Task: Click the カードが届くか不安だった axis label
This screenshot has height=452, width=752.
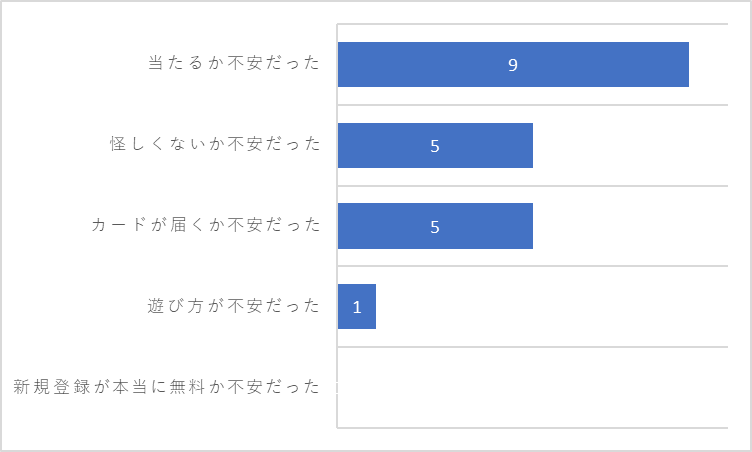Action: pos(205,224)
